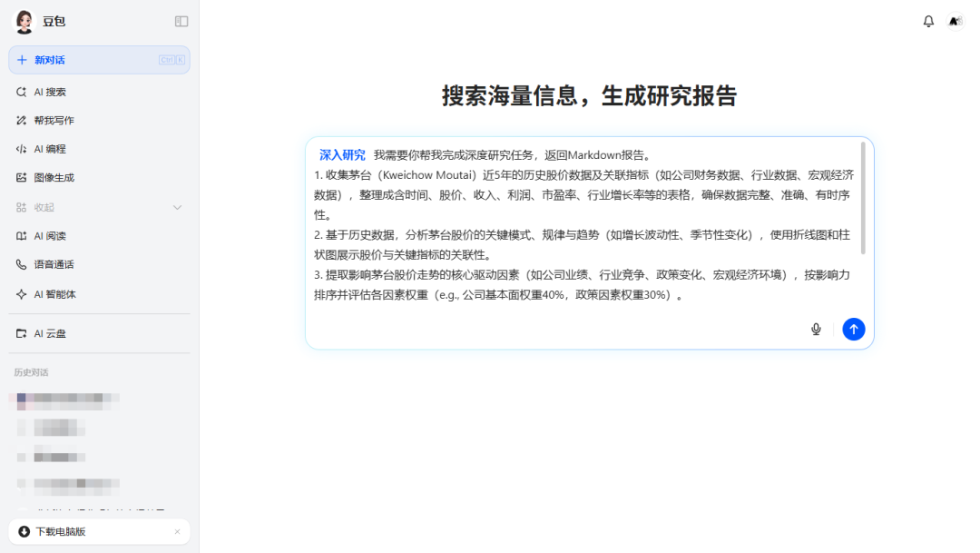
Task: Open 语音通话 voice call
Action: 100,264
